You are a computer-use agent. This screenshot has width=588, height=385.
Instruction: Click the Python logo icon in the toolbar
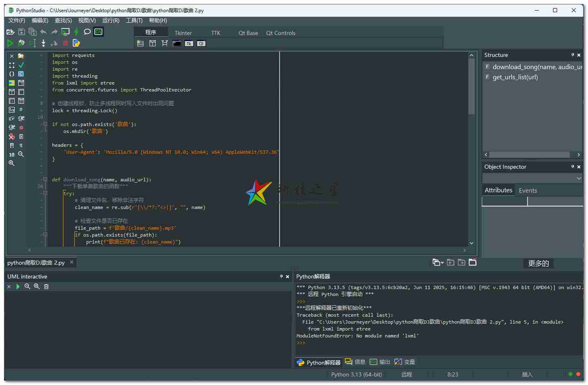[x=76, y=43]
